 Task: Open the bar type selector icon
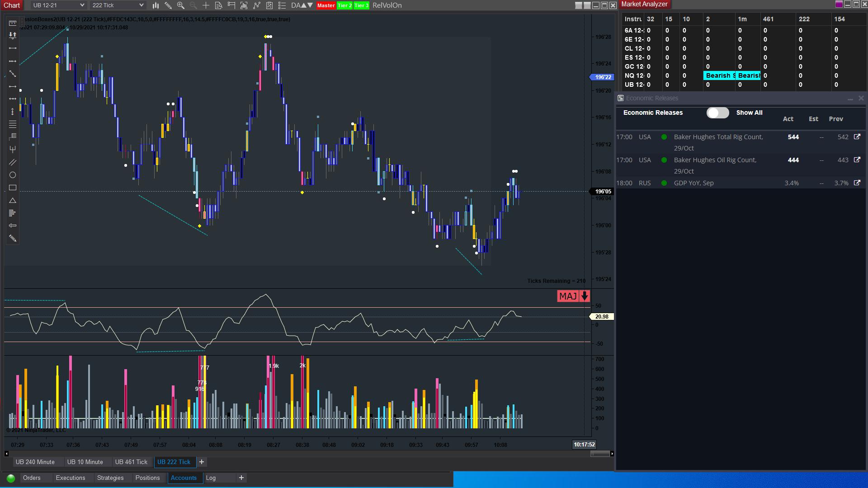click(x=156, y=5)
